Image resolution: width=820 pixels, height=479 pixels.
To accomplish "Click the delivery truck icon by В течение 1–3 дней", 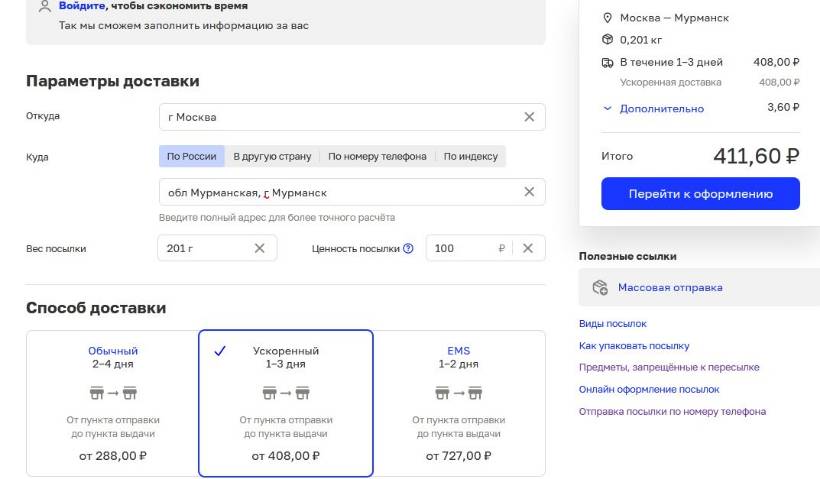I will point(607,63).
